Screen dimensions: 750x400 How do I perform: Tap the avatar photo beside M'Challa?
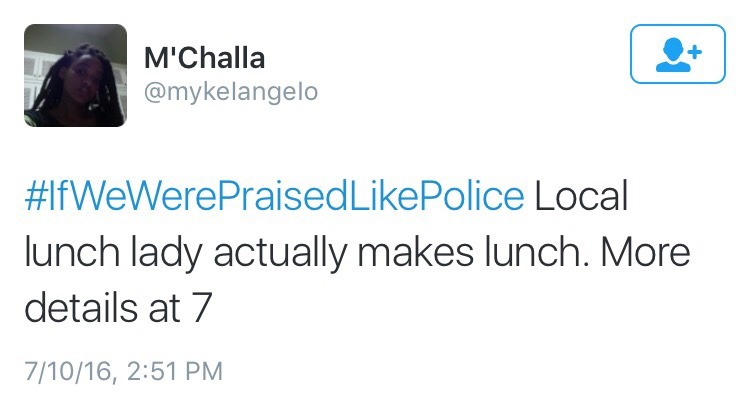click(x=75, y=75)
